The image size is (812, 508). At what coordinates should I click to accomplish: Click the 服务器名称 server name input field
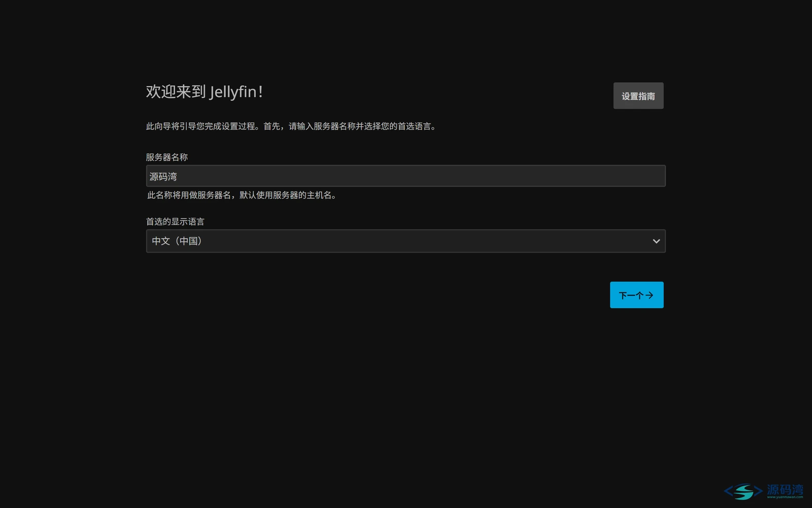[x=405, y=176]
